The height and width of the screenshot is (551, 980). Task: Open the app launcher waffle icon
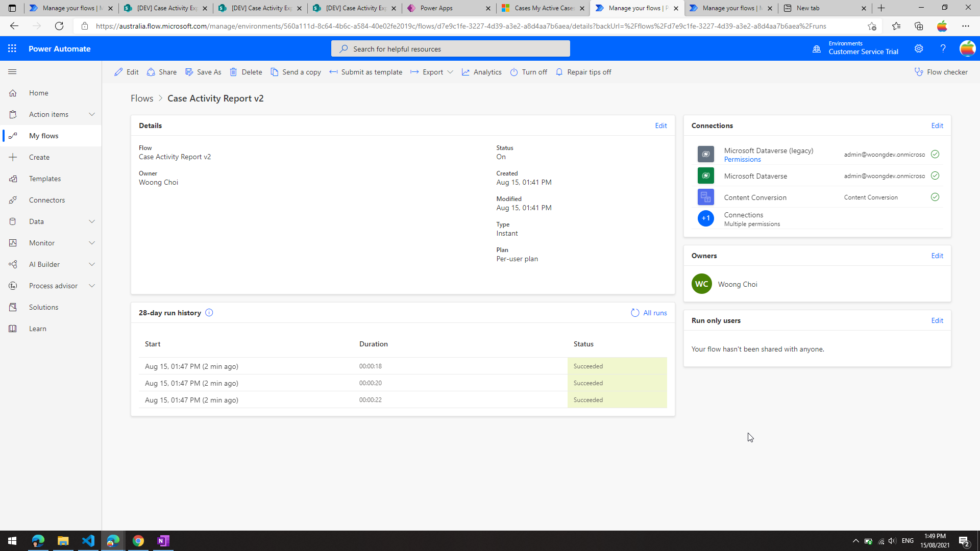click(x=12, y=48)
